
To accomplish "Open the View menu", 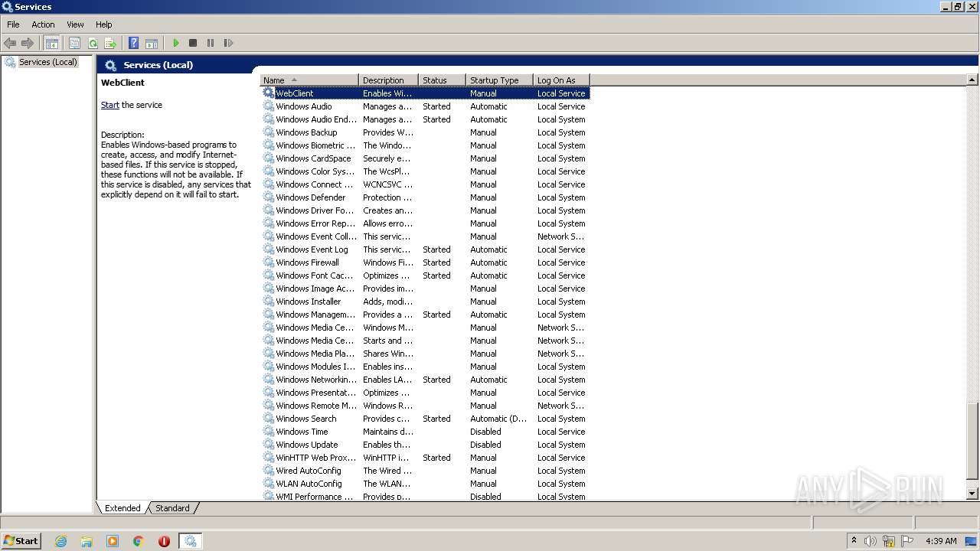I will (75, 24).
